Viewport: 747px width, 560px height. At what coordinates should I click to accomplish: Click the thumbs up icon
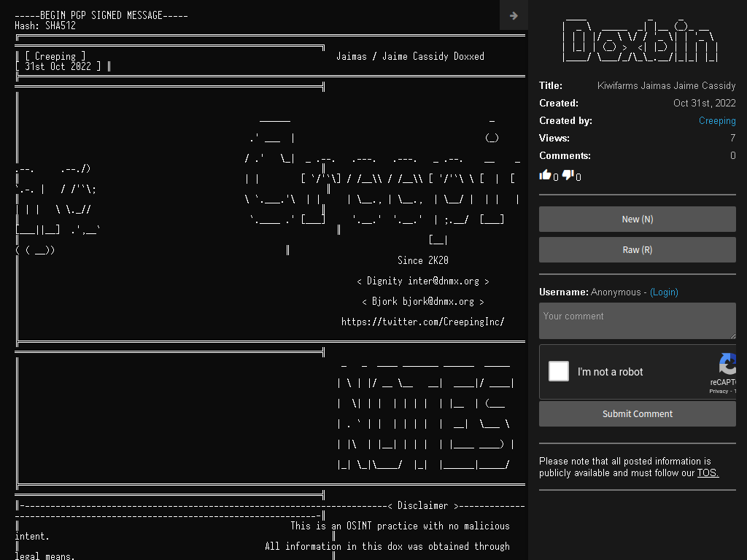coord(545,175)
